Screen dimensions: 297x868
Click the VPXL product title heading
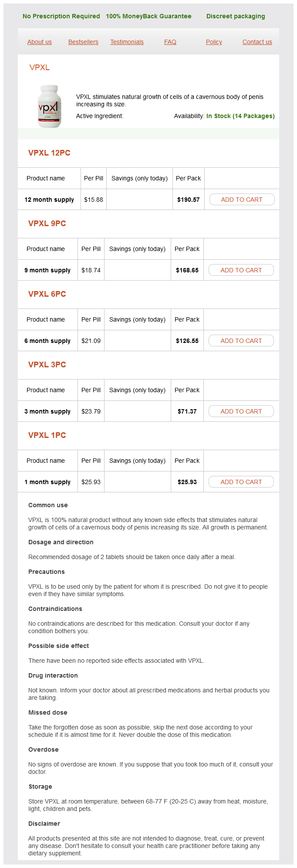40,68
